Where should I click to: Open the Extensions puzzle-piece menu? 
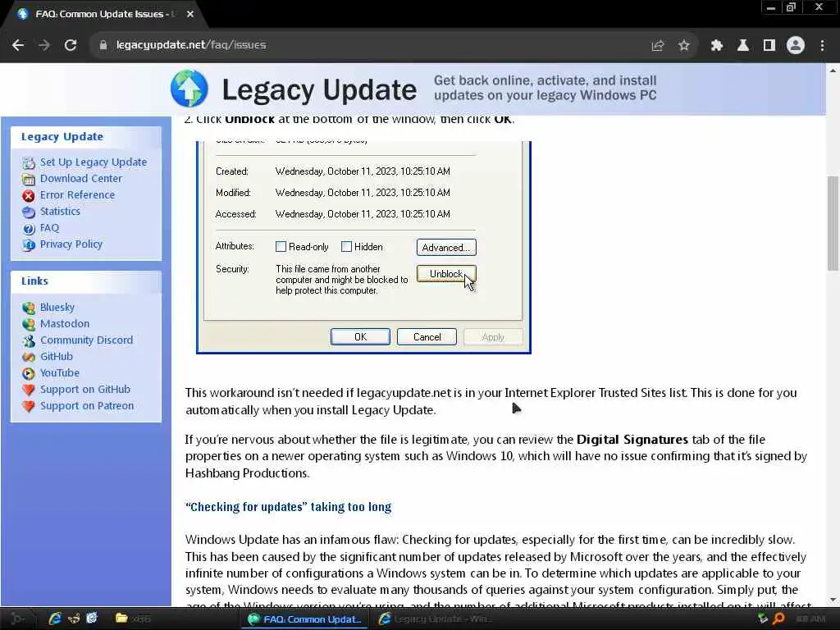coord(716,46)
